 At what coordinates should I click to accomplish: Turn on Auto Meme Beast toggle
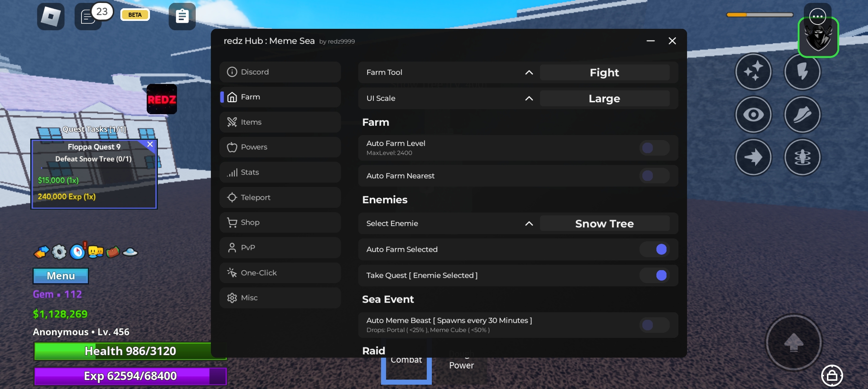[654, 325]
